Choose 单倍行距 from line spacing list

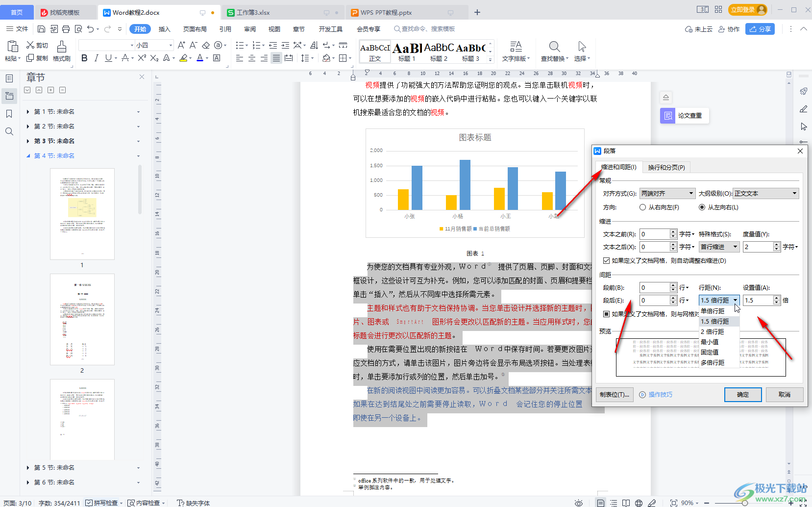tap(719, 311)
